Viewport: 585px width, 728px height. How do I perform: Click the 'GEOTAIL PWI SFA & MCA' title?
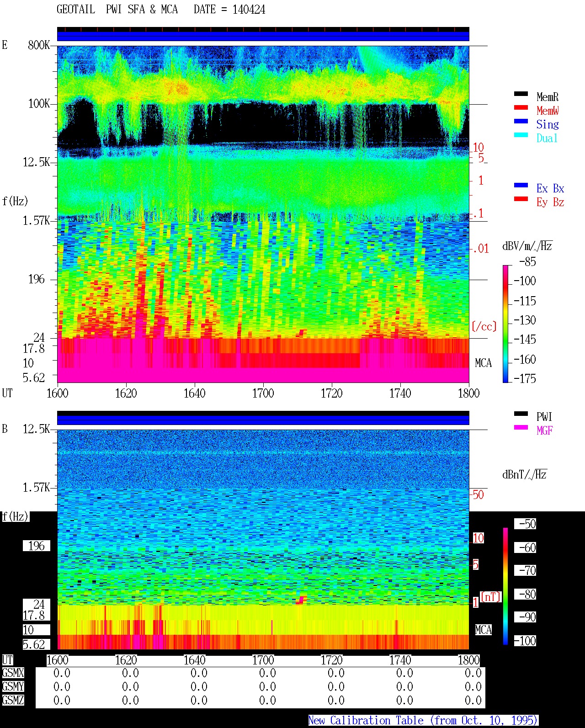pyautogui.click(x=117, y=10)
